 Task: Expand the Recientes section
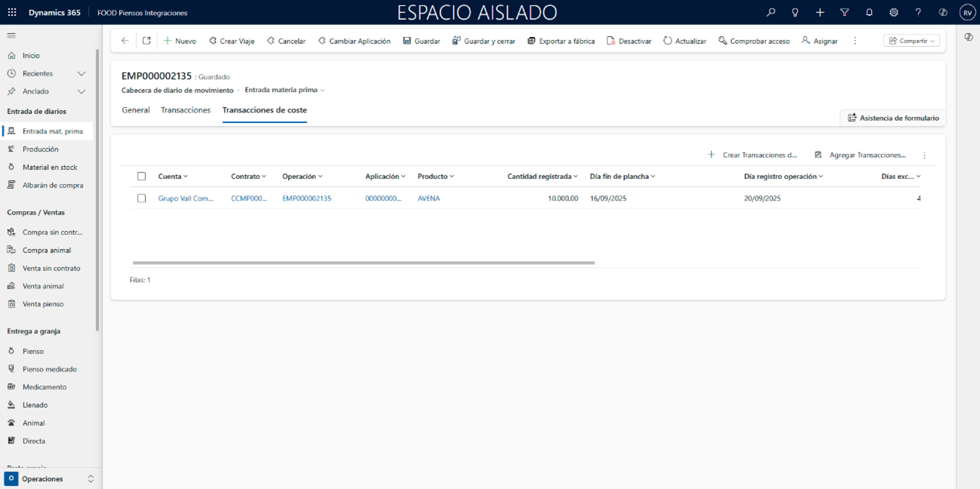click(81, 74)
